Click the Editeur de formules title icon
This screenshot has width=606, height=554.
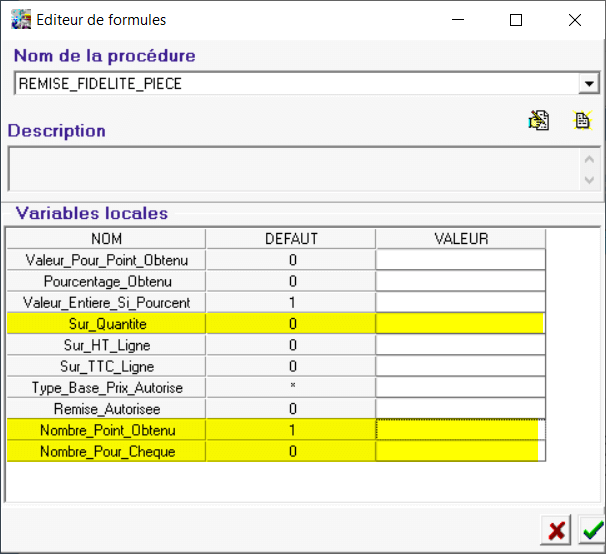[x=20, y=19]
